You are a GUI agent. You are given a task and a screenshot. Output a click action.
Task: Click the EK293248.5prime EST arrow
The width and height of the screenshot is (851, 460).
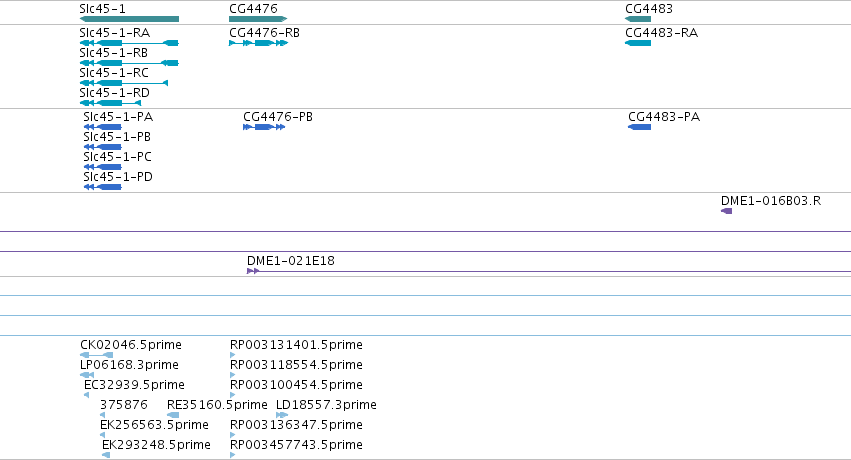(106, 456)
